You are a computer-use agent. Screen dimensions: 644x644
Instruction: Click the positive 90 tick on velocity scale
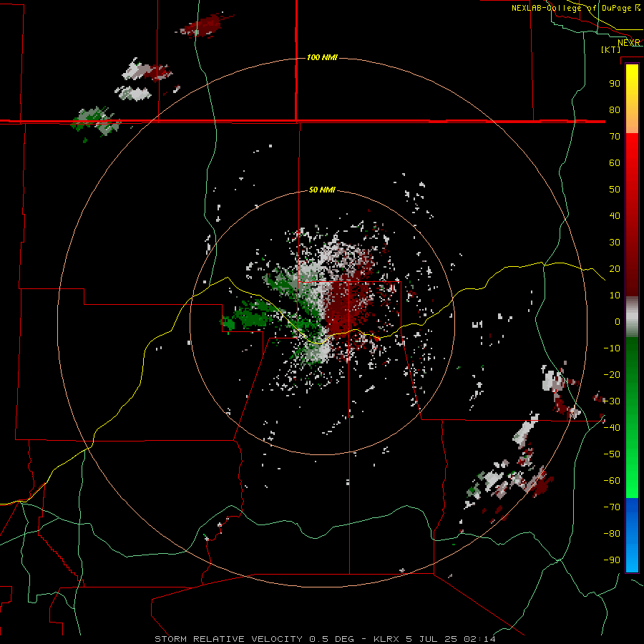click(615, 84)
